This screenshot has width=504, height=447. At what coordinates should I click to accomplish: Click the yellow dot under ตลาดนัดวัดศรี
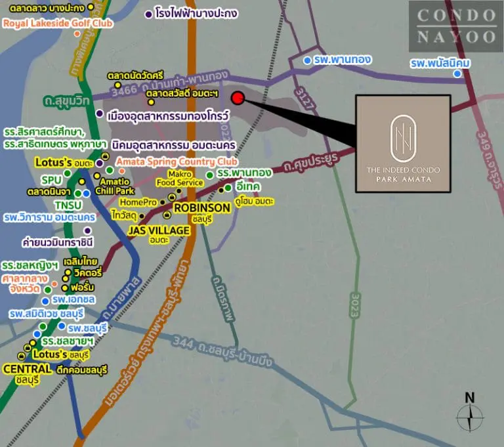point(117,85)
